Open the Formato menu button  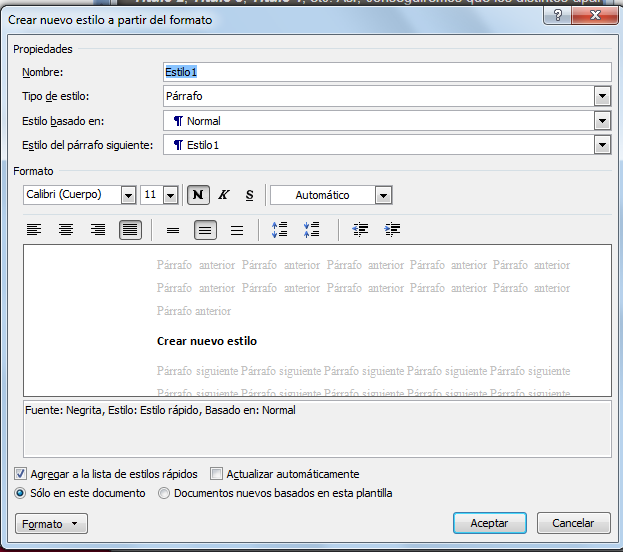52,524
